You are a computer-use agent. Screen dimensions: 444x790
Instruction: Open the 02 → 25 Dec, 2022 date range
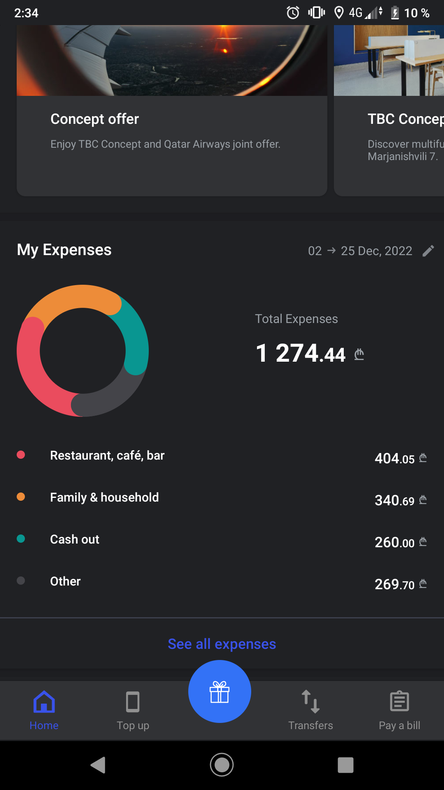pyautogui.click(x=360, y=251)
